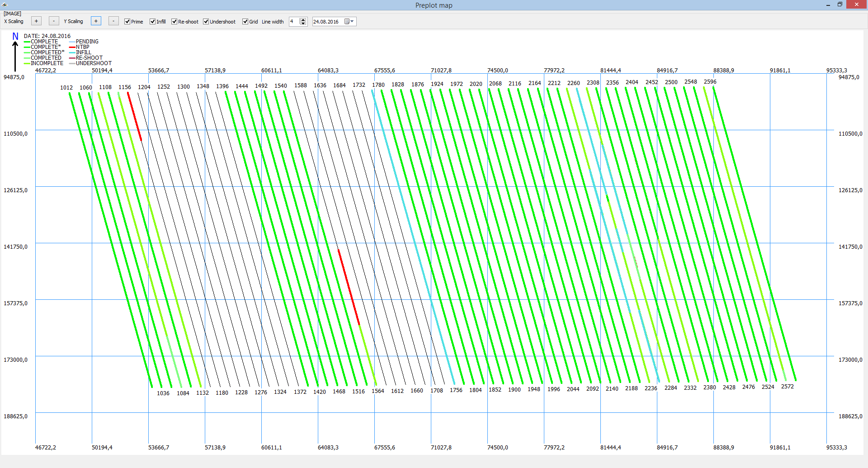This screenshot has height=468, width=868.
Task: Disable the Re-shoot checkbox
Action: 175,22
